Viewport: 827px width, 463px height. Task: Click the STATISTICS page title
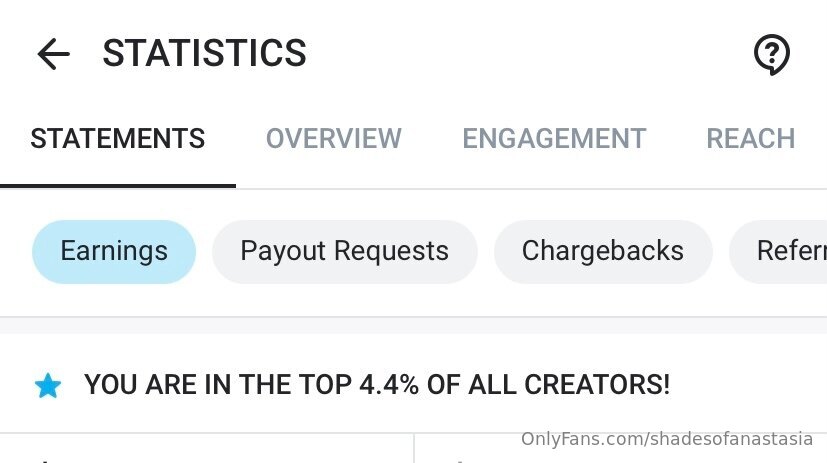204,53
